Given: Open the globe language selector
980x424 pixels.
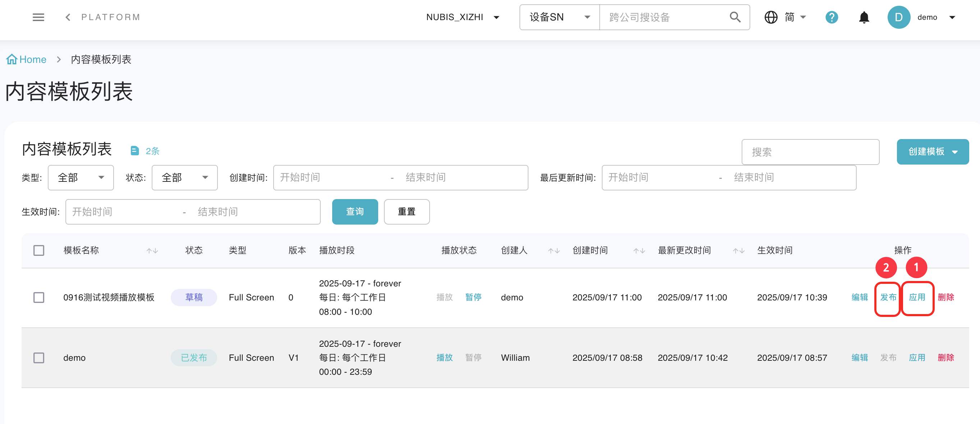Looking at the screenshot, I should [771, 17].
